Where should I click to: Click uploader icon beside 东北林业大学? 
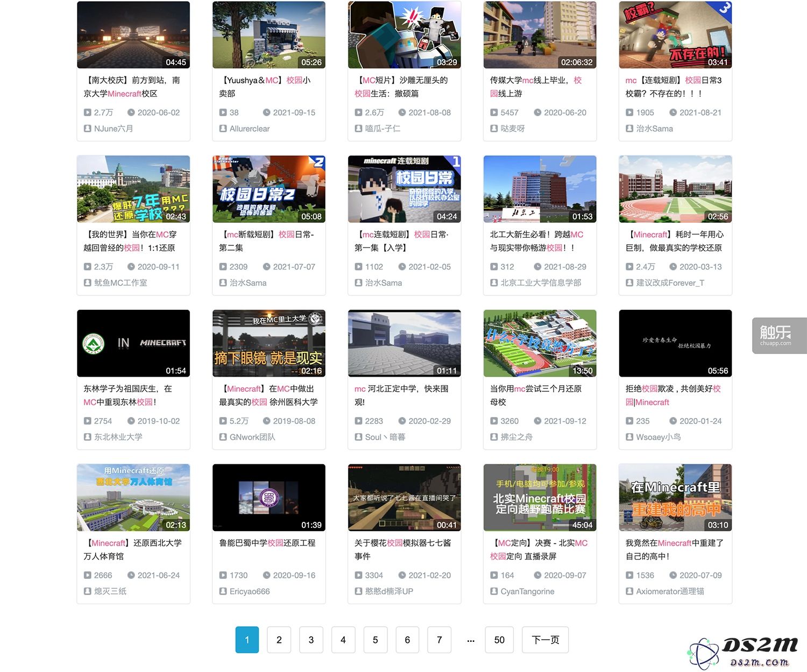point(87,437)
